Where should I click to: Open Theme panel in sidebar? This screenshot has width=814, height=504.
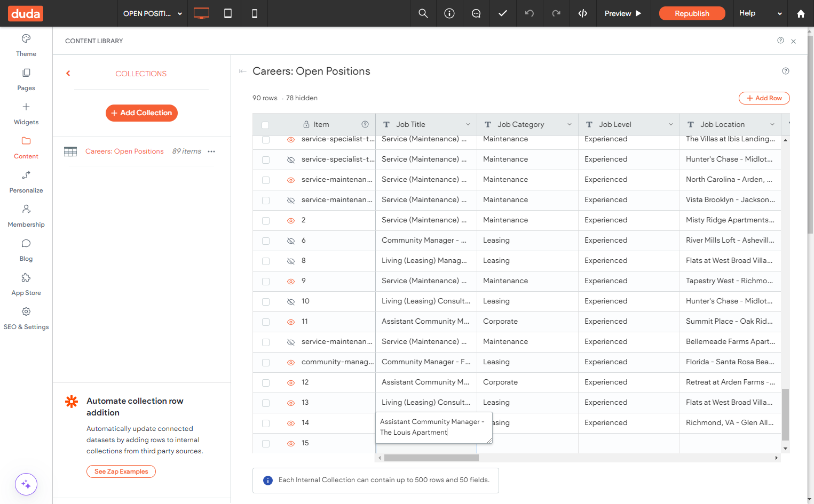26,45
